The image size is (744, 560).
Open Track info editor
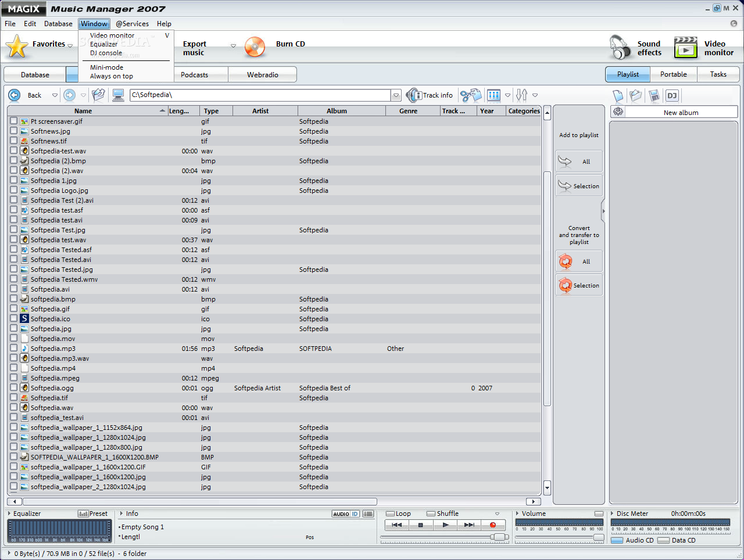429,95
